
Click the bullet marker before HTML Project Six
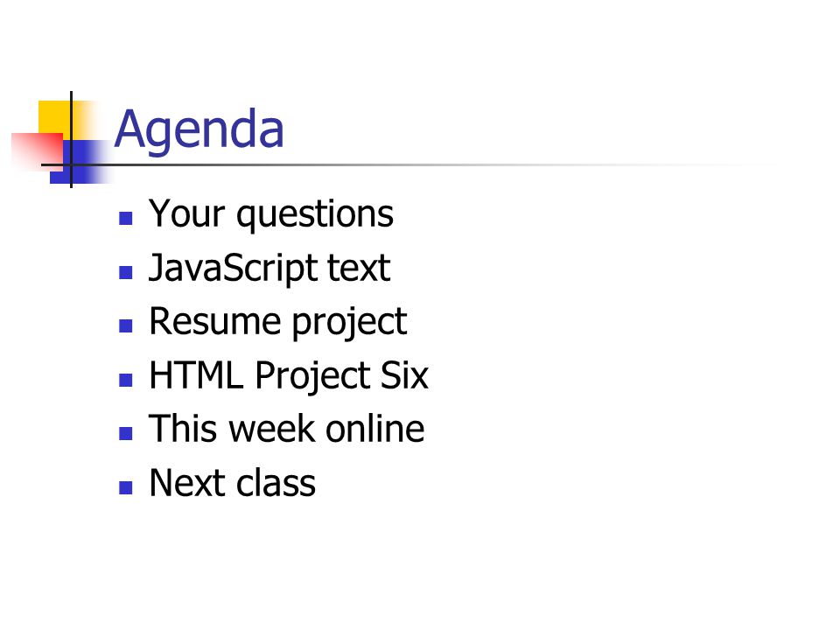pyautogui.click(x=125, y=380)
